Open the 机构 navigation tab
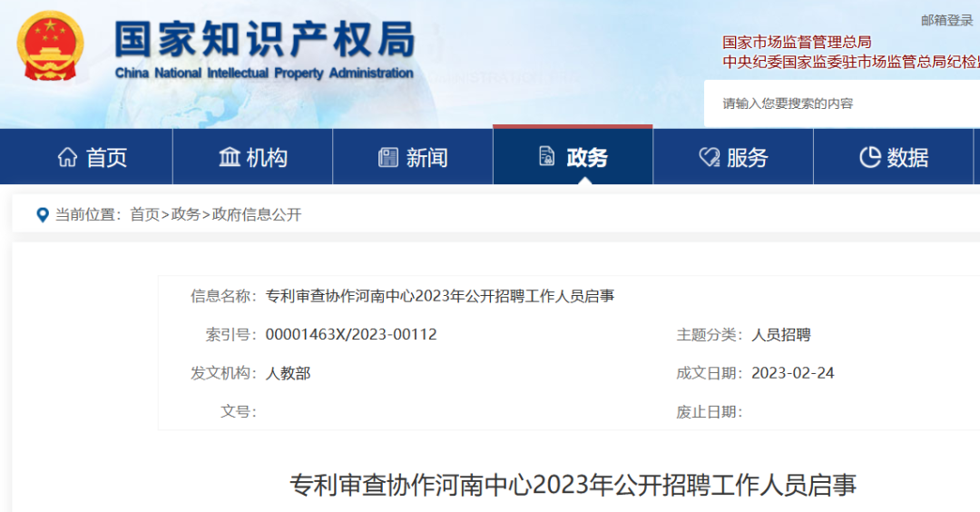 coord(252,157)
